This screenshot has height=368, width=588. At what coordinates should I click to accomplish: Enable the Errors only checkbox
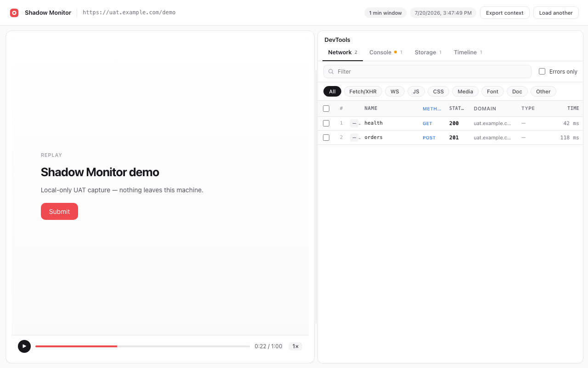coord(542,71)
